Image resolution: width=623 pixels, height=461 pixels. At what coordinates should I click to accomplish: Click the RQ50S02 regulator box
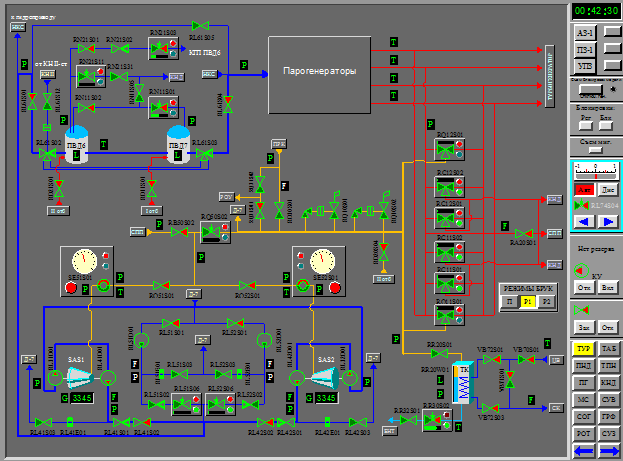[215, 232]
